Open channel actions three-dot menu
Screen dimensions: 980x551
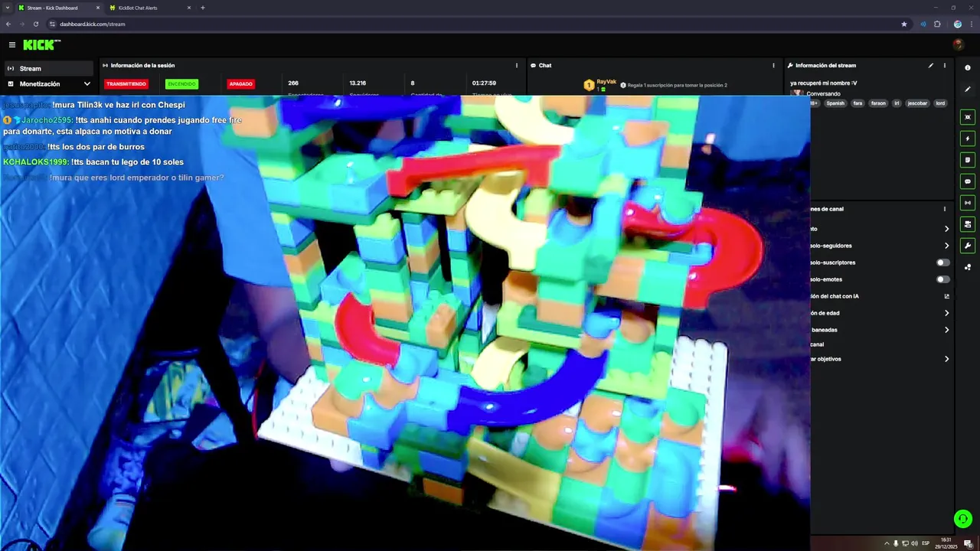(x=945, y=209)
